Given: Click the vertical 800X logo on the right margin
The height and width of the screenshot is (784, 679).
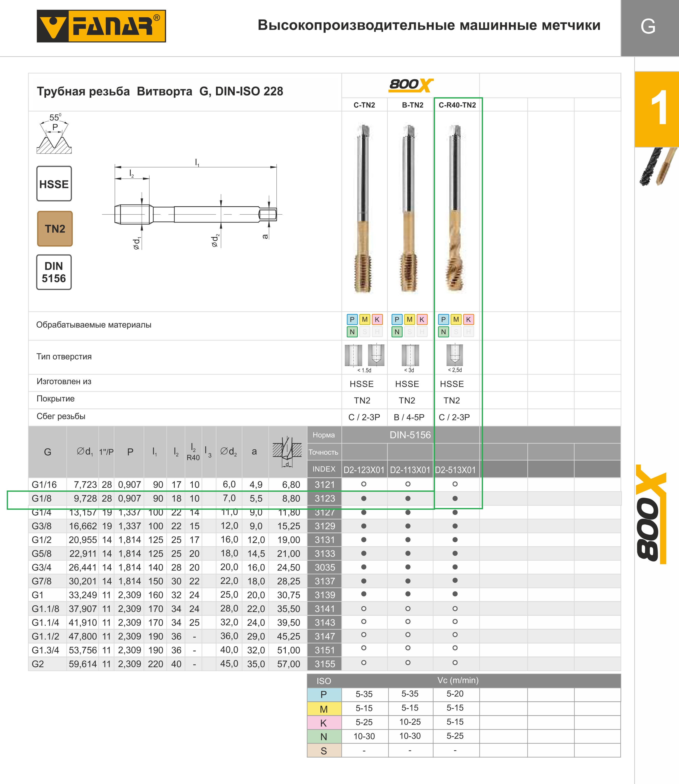Looking at the screenshot, I should [651, 514].
